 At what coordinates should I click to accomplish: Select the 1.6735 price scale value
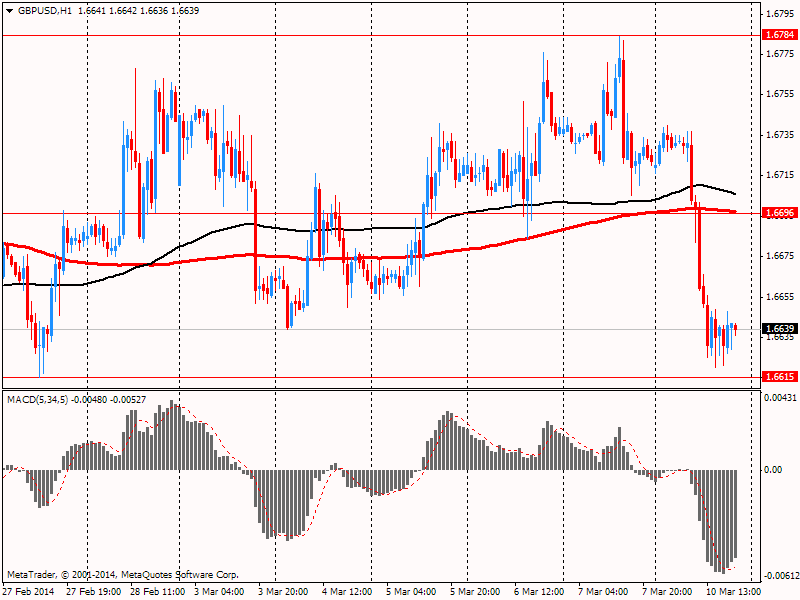click(780, 135)
